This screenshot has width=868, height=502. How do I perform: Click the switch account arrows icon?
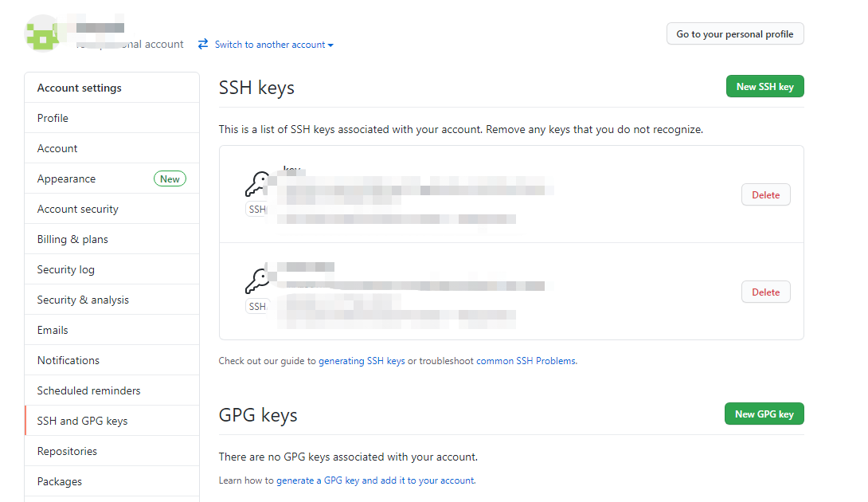click(x=203, y=45)
